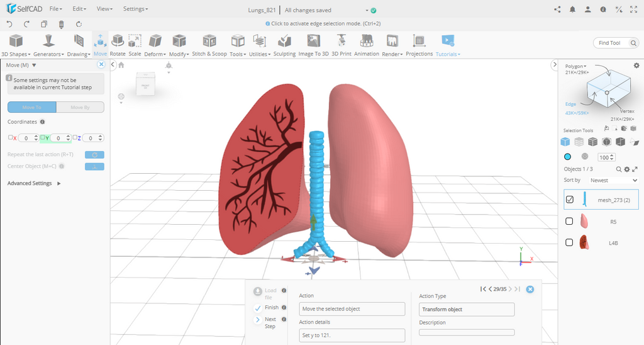Image resolution: width=644 pixels, height=345 pixels.
Task: Open the File menu
Action: 55,9
